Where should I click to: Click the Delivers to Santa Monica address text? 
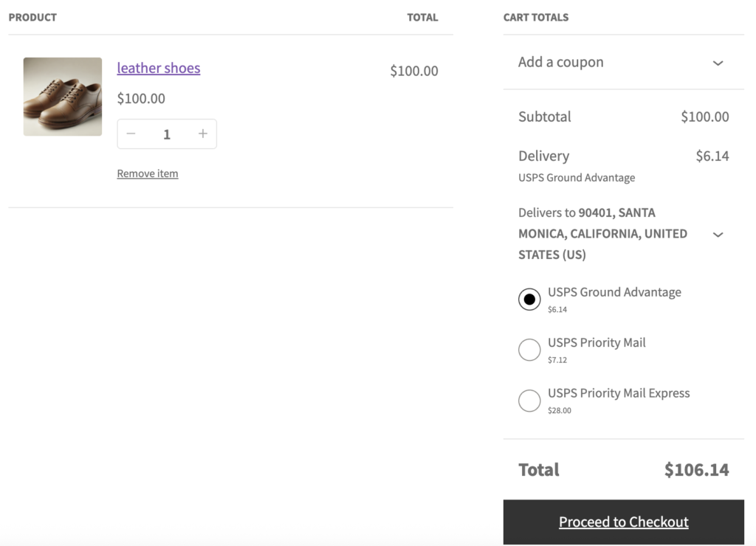(x=602, y=233)
